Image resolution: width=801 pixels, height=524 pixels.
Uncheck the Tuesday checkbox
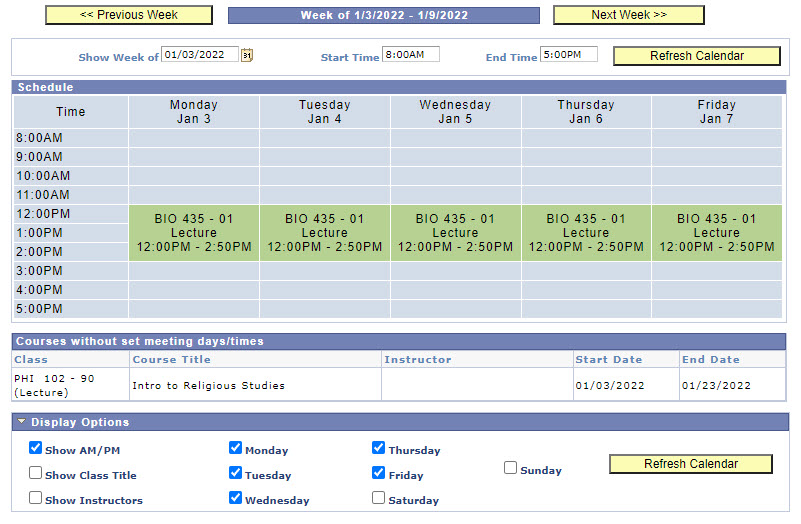(235, 473)
